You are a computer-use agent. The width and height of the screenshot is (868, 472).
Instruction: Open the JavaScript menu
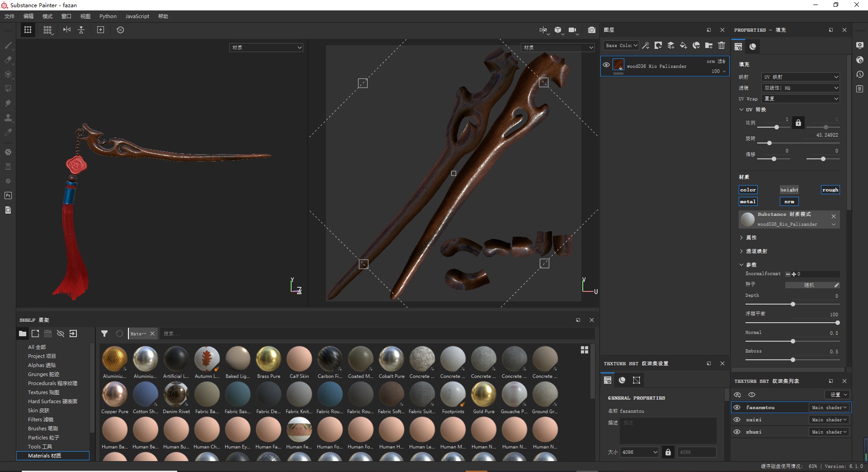[137, 16]
